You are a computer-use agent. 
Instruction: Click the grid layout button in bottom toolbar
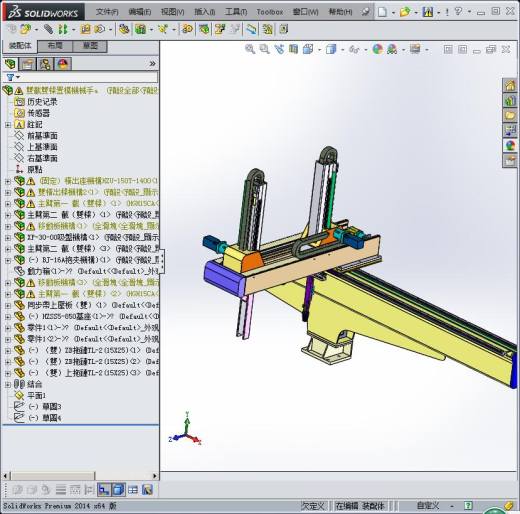pos(133,490)
